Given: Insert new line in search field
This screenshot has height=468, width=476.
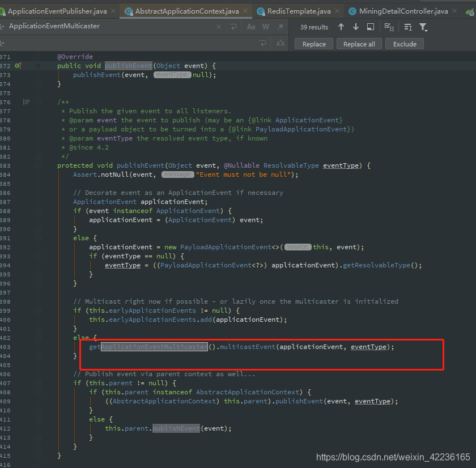Looking at the screenshot, I should [x=233, y=27].
